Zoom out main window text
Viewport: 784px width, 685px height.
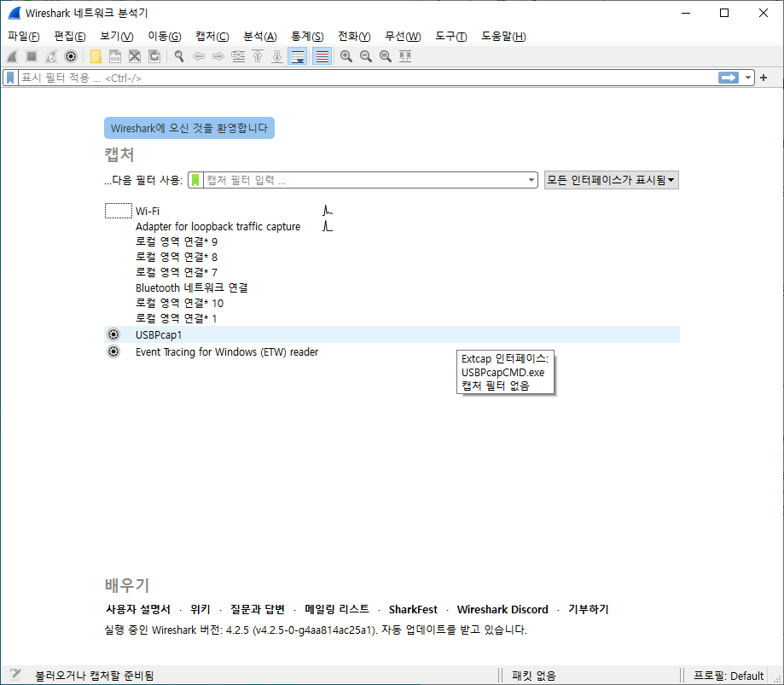coord(366,56)
